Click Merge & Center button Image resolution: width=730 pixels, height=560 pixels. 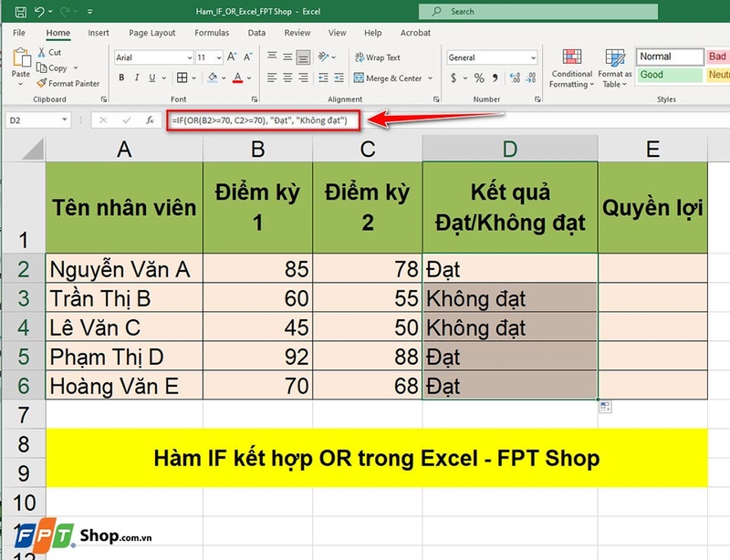coord(388,78)
